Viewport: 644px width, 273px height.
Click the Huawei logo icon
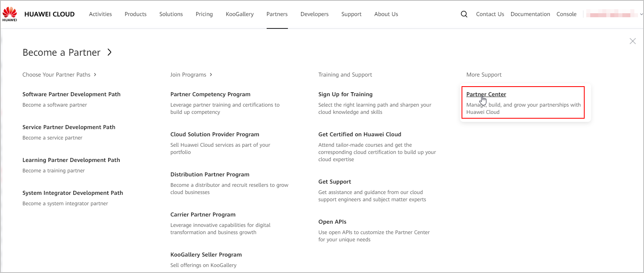[10, 14]
